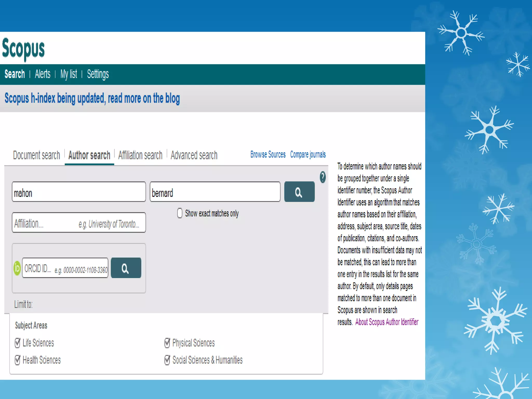Click the first name field containing bernard

click(x=215, y=192)
